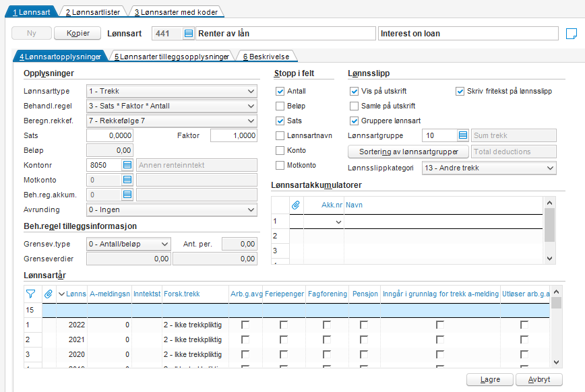Toggle Skriv fritekst på lønnsslipp checkbox

[460, 91]
